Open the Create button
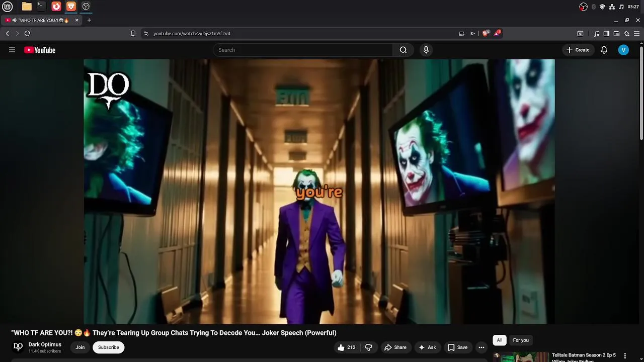Viewport: 644px width, 362px height. tap(578, 50)
